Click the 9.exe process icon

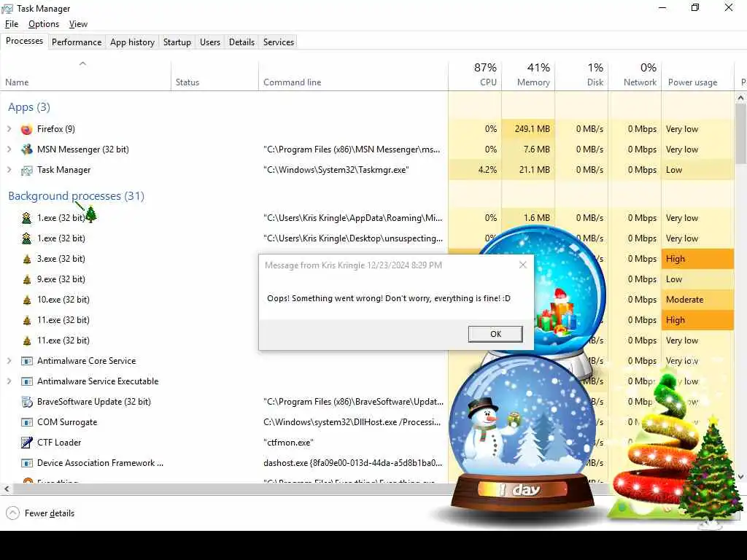point(27,279)
